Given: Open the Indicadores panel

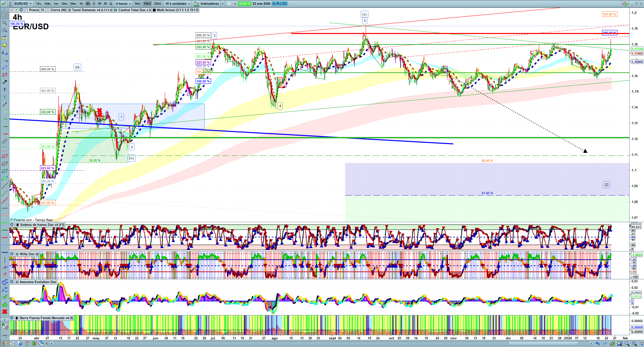Looking at the screenshot, I should tap(209, 4).
